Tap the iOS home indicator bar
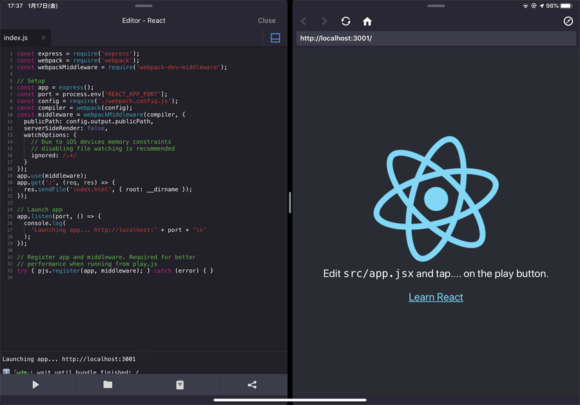 point(290,400)
